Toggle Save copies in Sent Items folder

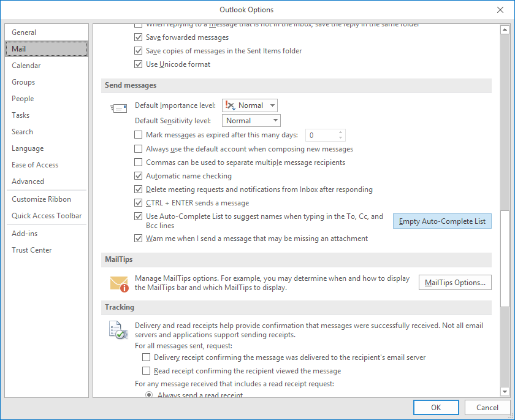[x=139, y=51]
